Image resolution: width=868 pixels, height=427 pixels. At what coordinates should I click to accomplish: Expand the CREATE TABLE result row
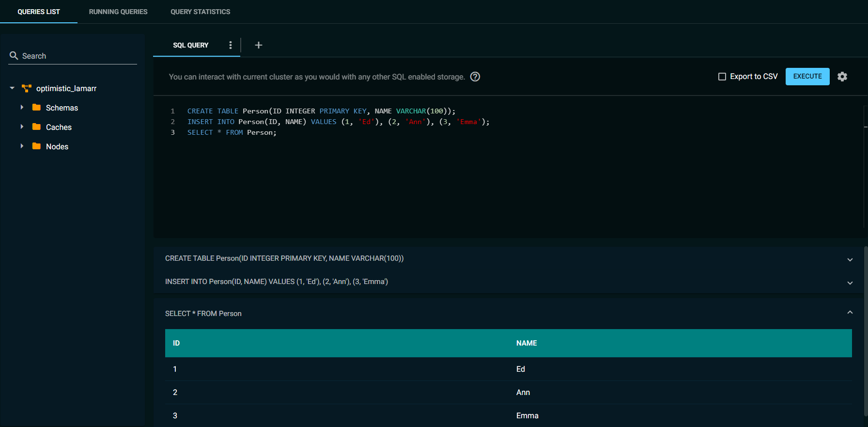pos(850,259)
